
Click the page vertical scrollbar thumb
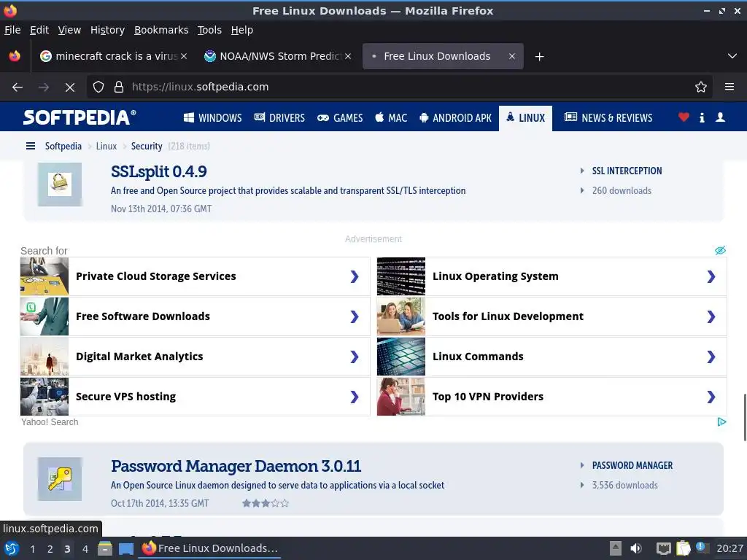coord(744,418)
